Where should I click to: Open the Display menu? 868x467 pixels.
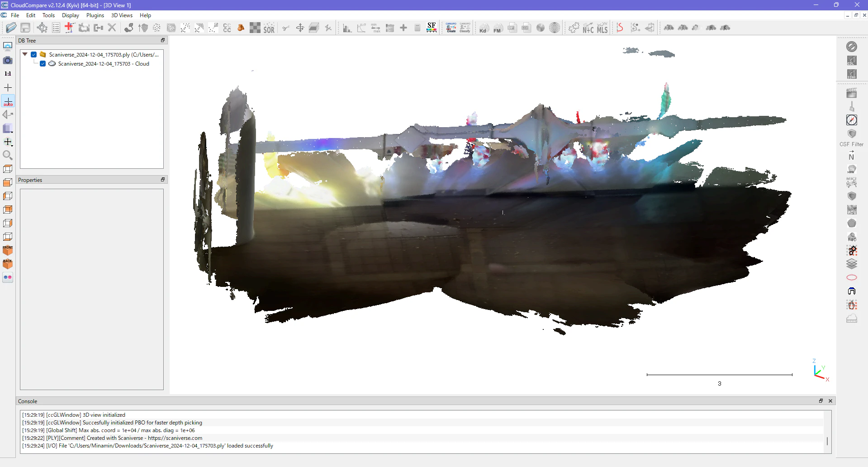(71, 15)
